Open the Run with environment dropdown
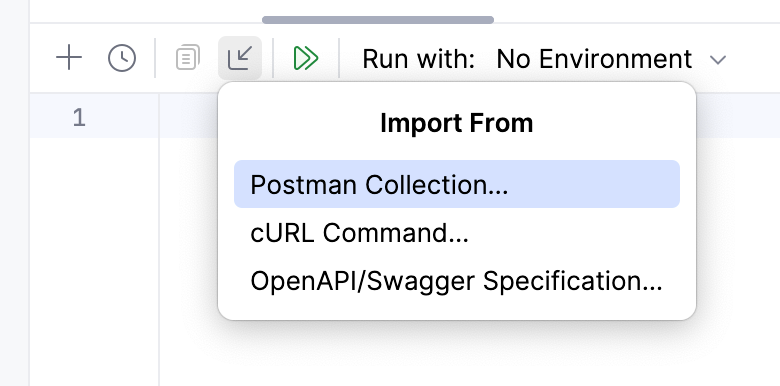Screen dimensions: 780x386 pyautogui.click(x=611, y=59)
